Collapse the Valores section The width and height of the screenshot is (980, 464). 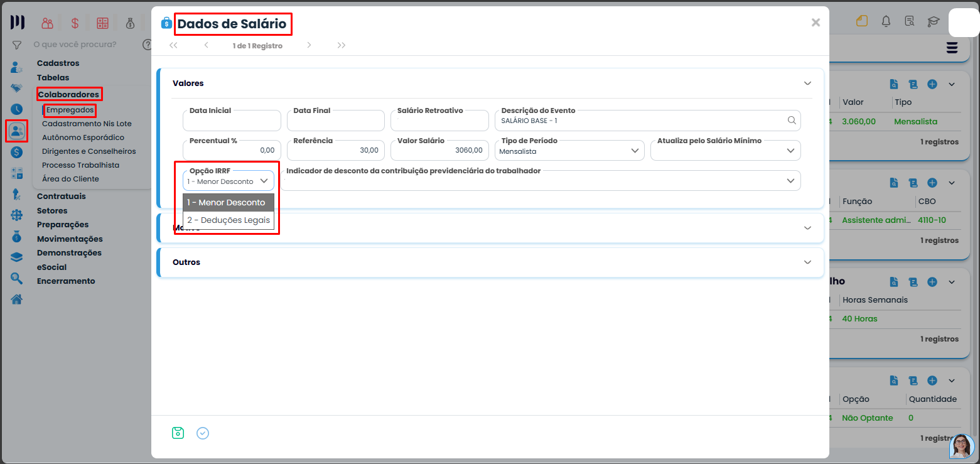(x=807, y=83)
